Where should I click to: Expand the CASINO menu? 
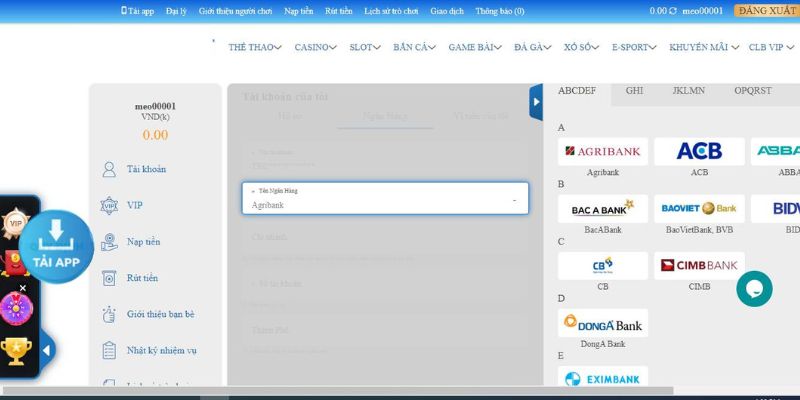point(315,47)
